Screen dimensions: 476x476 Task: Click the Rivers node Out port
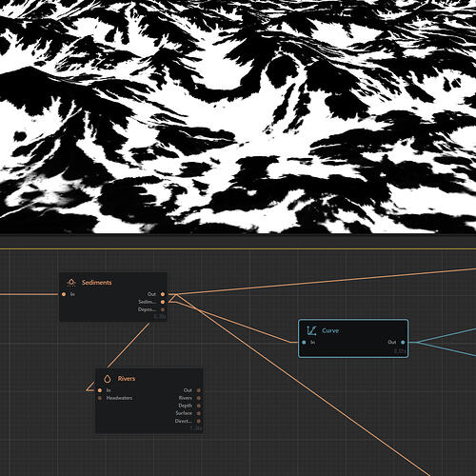[x=199, y=390]
